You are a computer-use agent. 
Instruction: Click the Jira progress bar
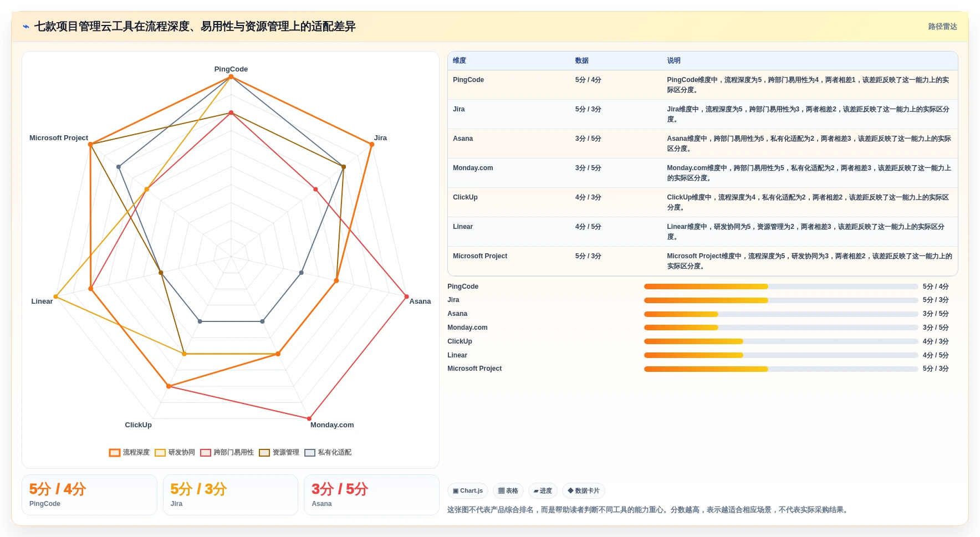[x=781, y=300]
